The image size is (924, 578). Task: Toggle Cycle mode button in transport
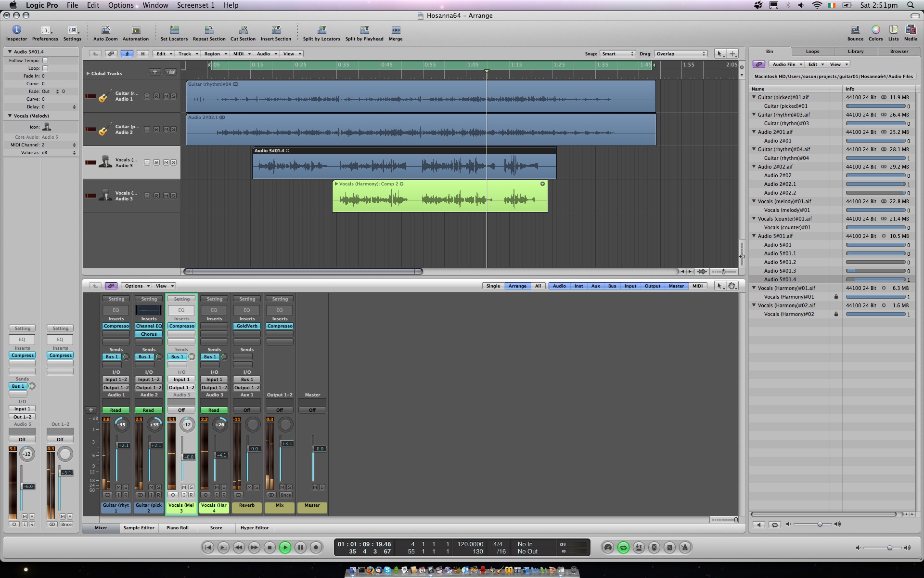(x=623, y=547)
